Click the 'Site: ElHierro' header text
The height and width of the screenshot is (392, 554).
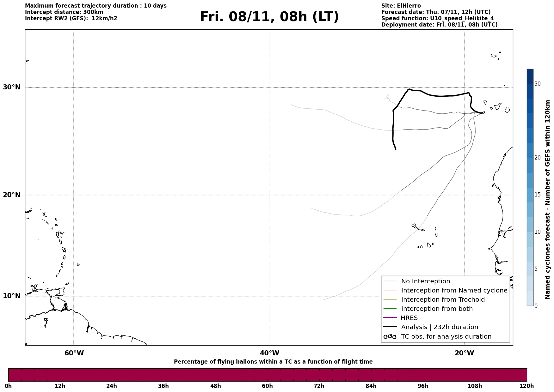tap(401, 6)
